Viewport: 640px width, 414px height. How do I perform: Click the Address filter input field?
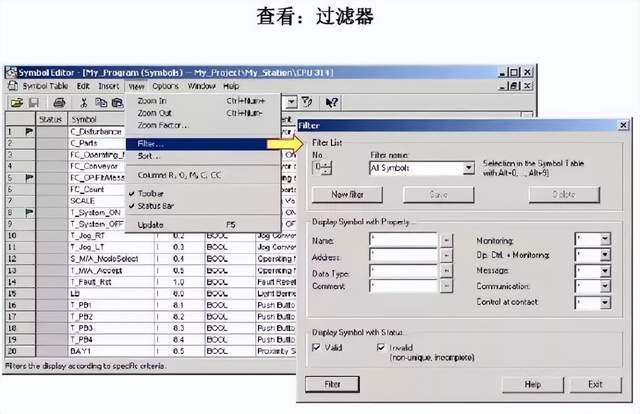(403, 256)
